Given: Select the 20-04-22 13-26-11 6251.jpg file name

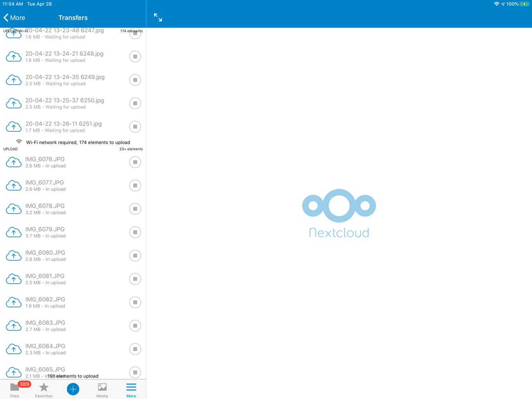Looking at the screenshot, I should click(x=63, y=124).
